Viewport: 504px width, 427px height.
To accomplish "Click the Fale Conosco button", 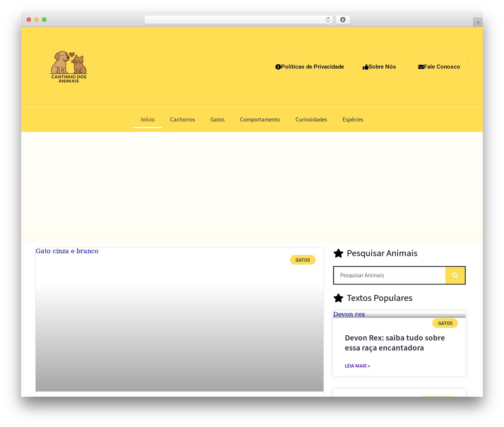I will [439, 67].
